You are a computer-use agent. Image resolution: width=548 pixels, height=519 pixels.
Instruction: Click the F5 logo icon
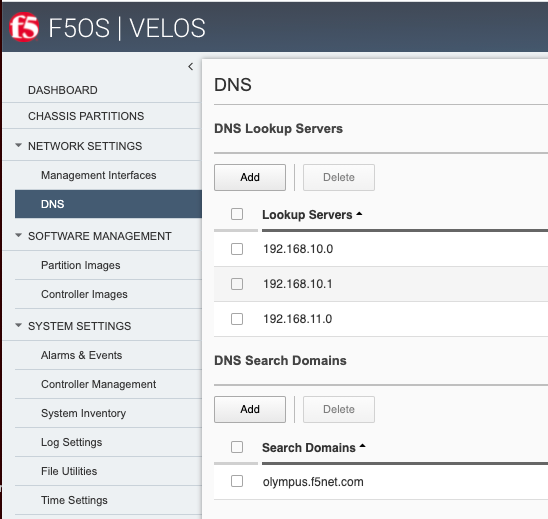coord(24,27)
